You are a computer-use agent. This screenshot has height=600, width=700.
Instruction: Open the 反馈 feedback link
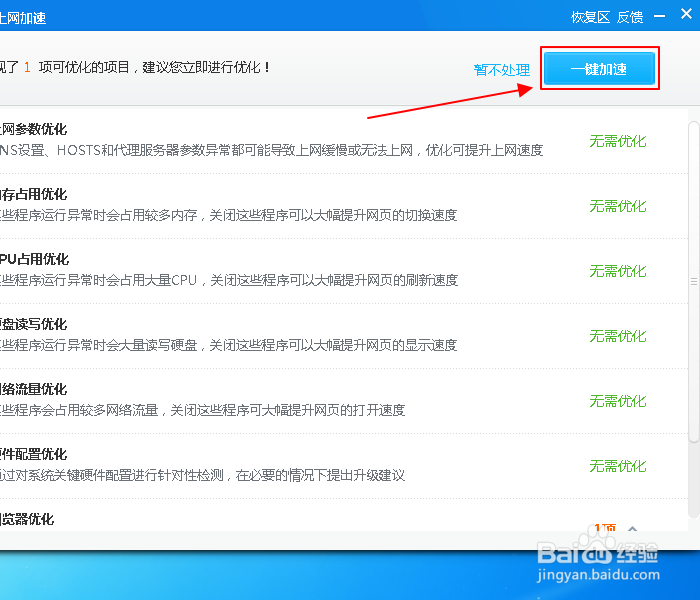[630, 17]
